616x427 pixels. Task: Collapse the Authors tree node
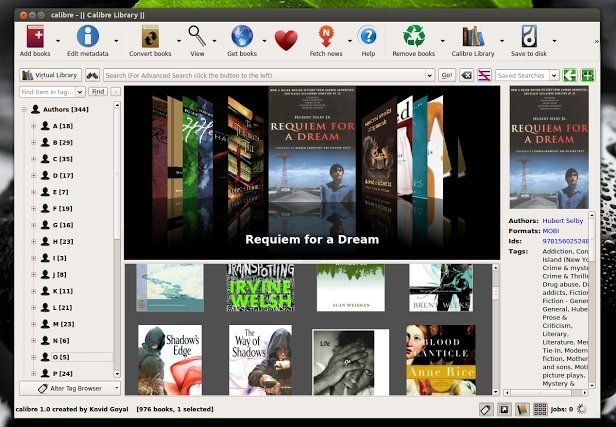pos(22,108)
